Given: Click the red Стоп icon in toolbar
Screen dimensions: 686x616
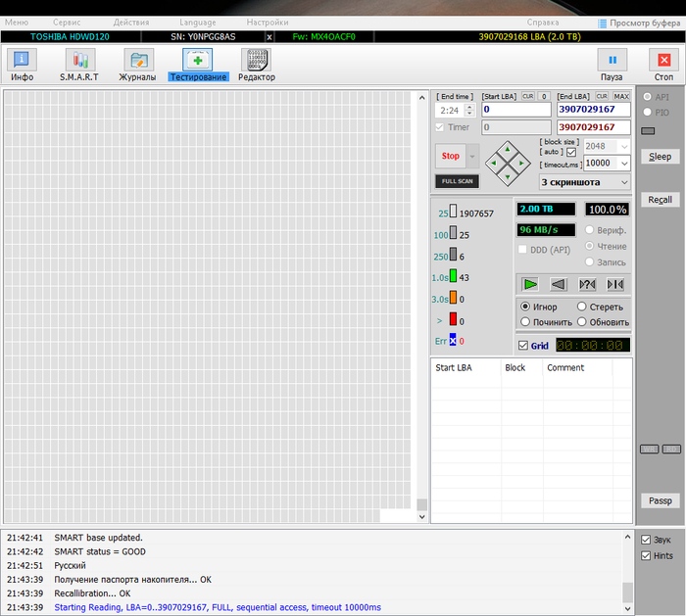Looking at the screenshot, I should (x=663, y=61).
